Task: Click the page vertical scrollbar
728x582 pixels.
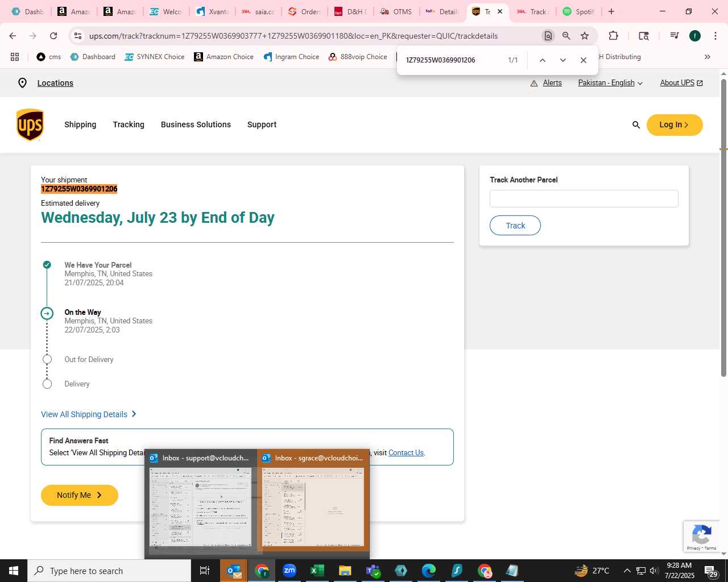Action: click(723, 227)
